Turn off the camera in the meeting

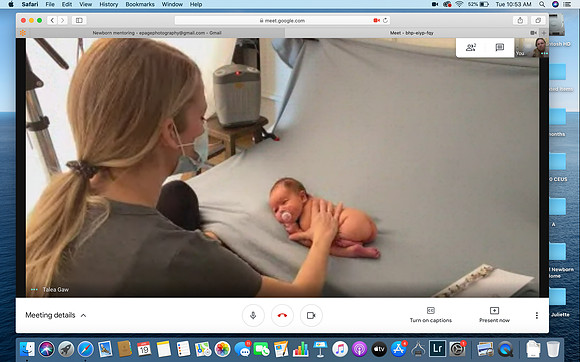[x=311, y=315]
